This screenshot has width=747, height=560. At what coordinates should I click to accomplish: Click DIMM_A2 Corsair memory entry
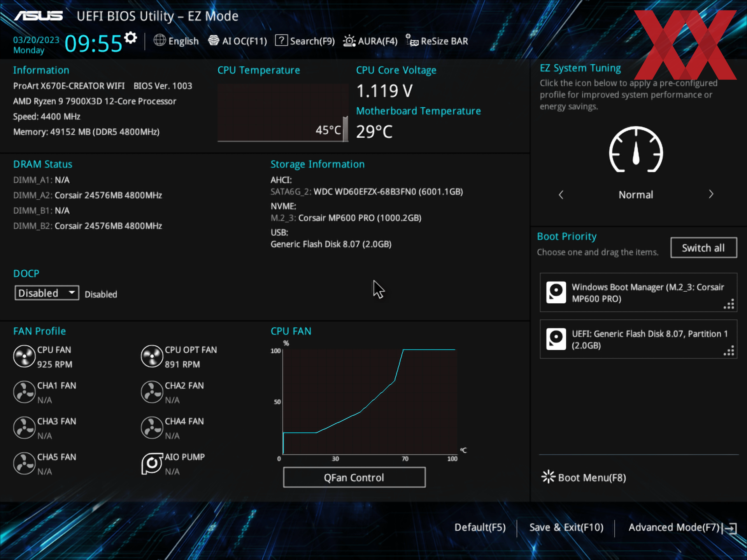pyautogui.click(x=88, y=195)
